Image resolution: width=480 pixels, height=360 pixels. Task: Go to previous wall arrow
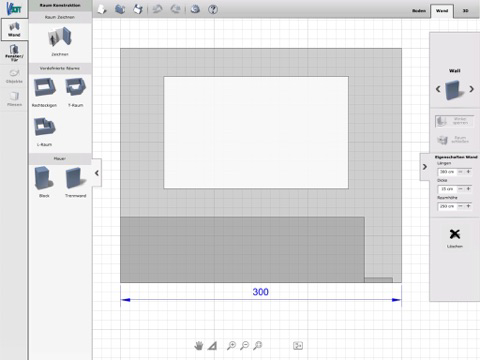tap(438, 89)
